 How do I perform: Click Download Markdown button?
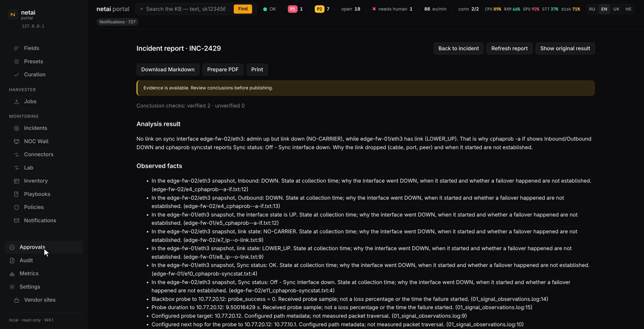168,70
